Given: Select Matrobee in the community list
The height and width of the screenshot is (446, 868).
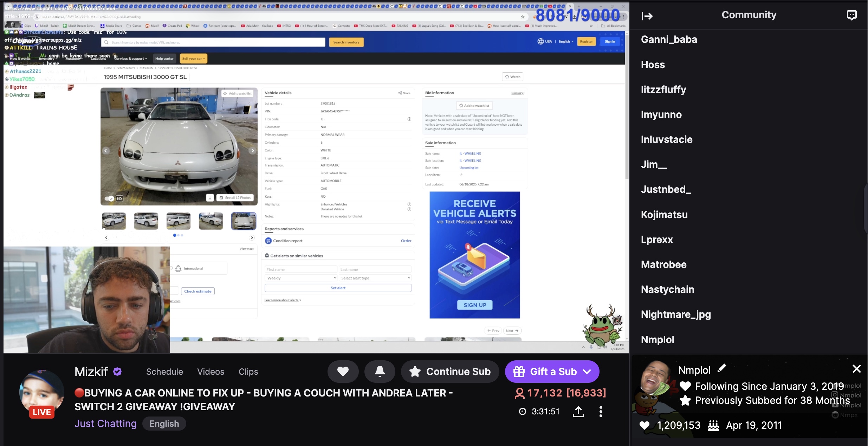Looking at the screenshot, I should (663, 264).
